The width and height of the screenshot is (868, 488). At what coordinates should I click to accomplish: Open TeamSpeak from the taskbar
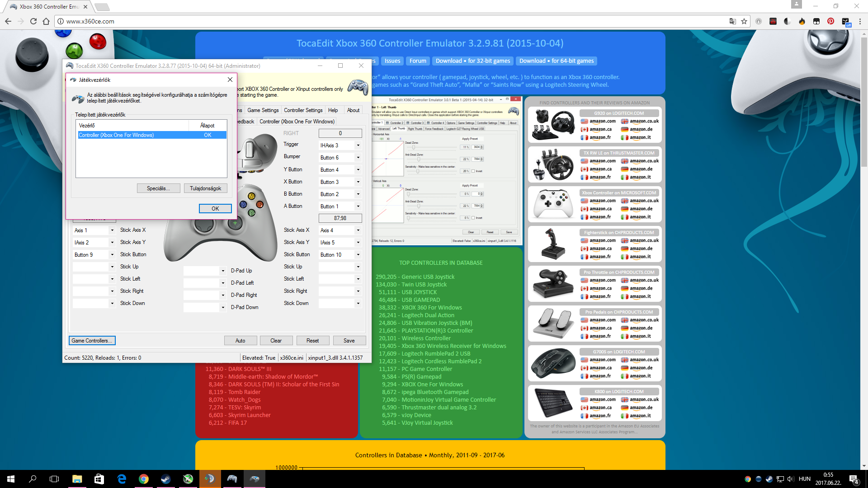click(210, 479)
